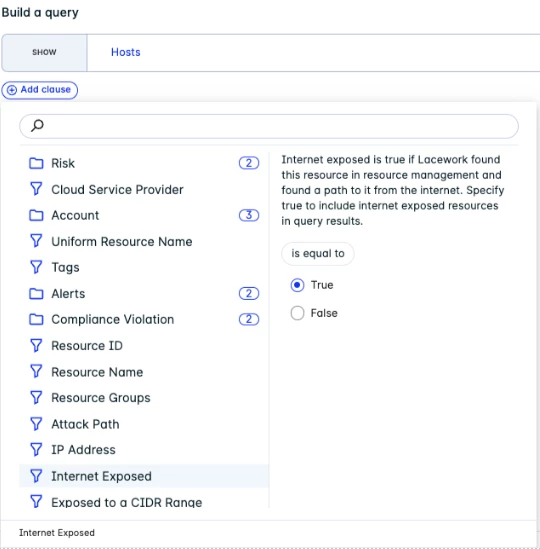Choose the Resource Groups filter entry
The width and height of the screenshot is (540, 549).
[144, 398]
